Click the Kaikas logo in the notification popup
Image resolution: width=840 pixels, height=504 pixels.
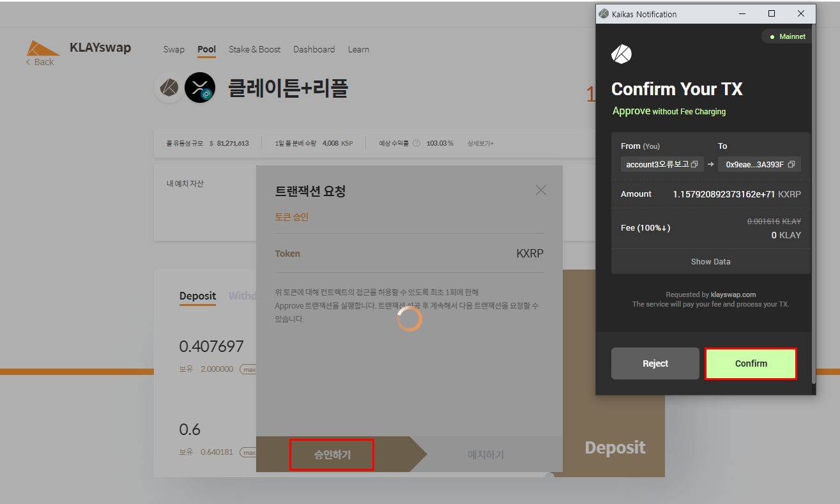pos(621,55)
